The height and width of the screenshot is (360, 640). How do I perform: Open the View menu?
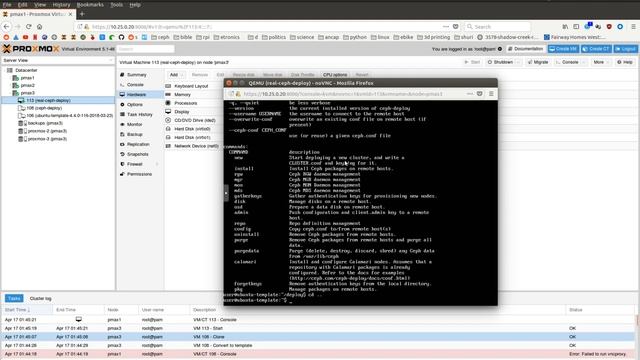coord(40,4)
